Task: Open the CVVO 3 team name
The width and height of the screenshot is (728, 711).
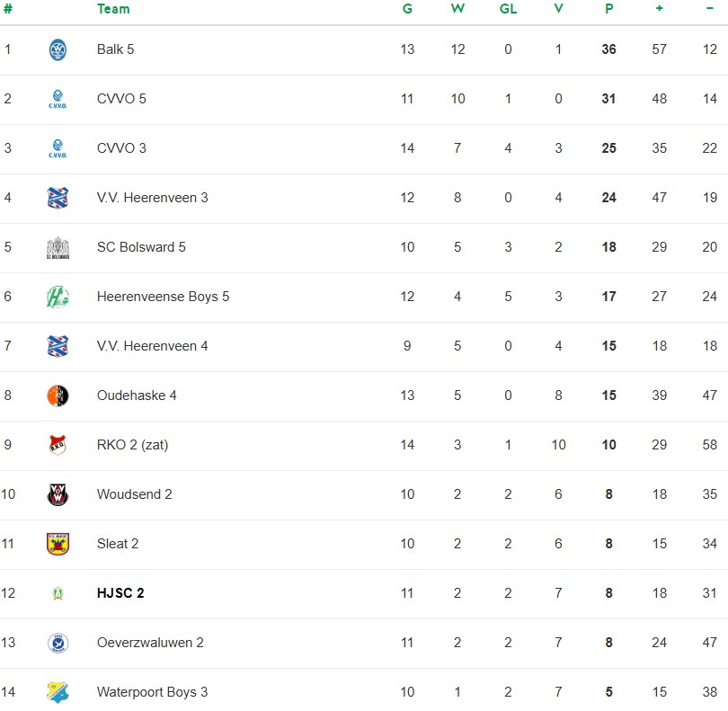Action: (121, 148)
